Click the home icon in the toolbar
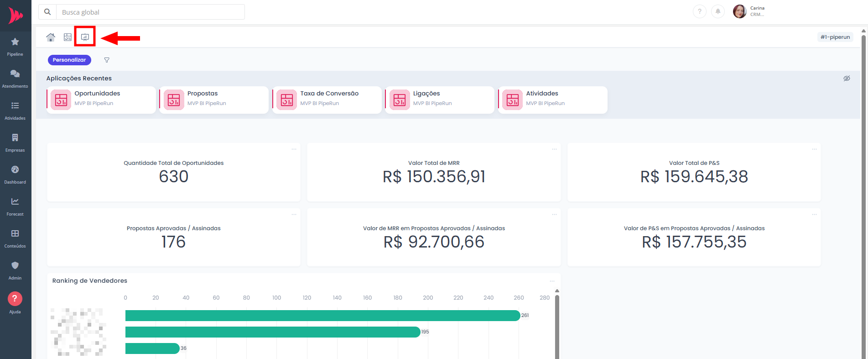This screenshot has width=868, height=359. [51, 37]
